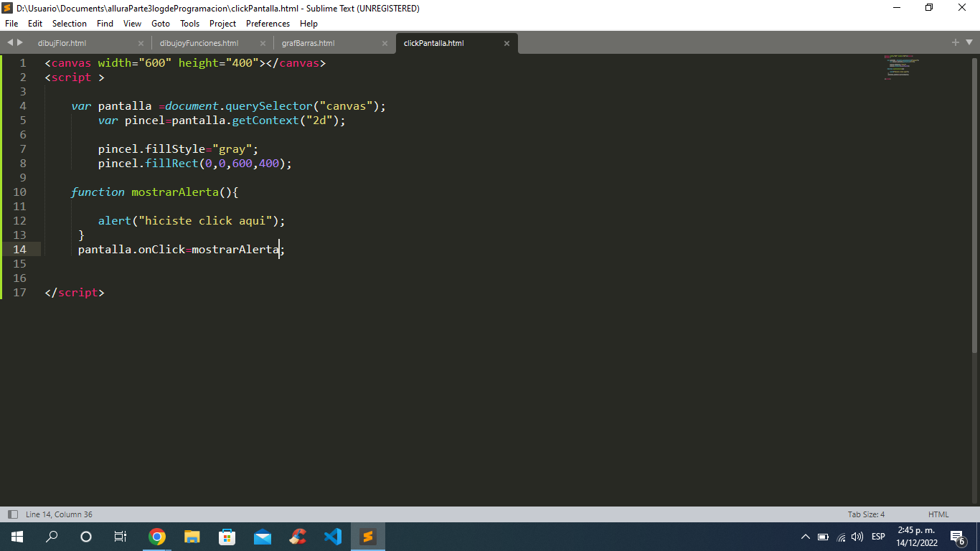Open the Windows Start menu
Image resolution: width=980 pixels, height=551 pixels.
17,536
